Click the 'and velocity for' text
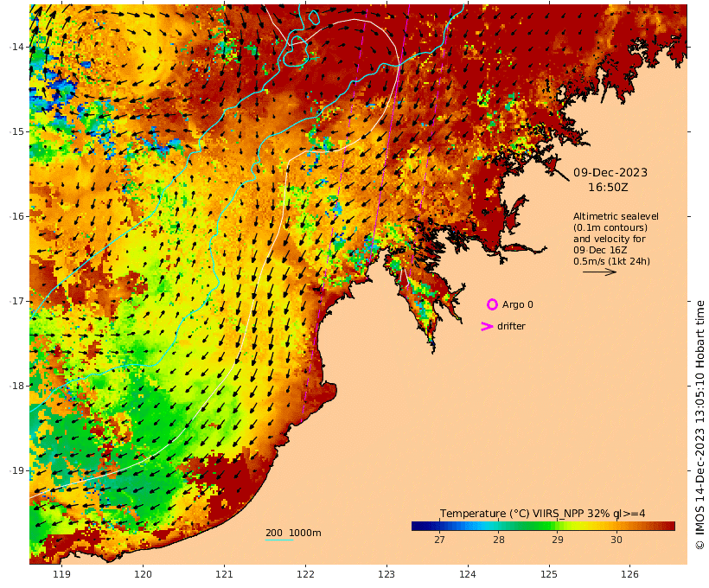Image resolution: width=709 pixels, height=588 pixels. [x=609, y=239]
